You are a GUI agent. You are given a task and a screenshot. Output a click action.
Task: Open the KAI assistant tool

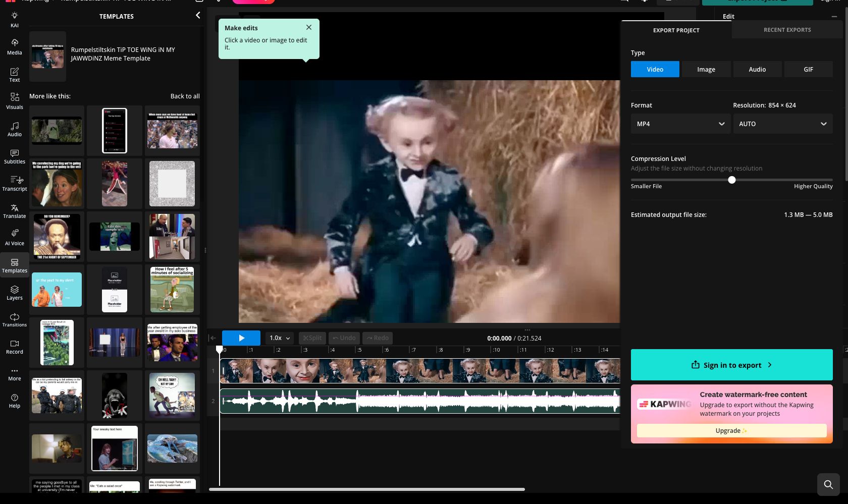14,20
